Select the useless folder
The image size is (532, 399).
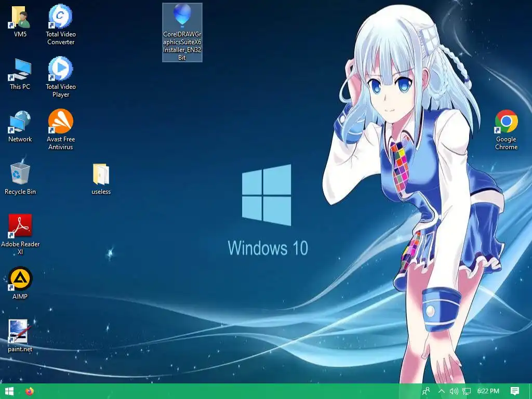coord(101,179)
